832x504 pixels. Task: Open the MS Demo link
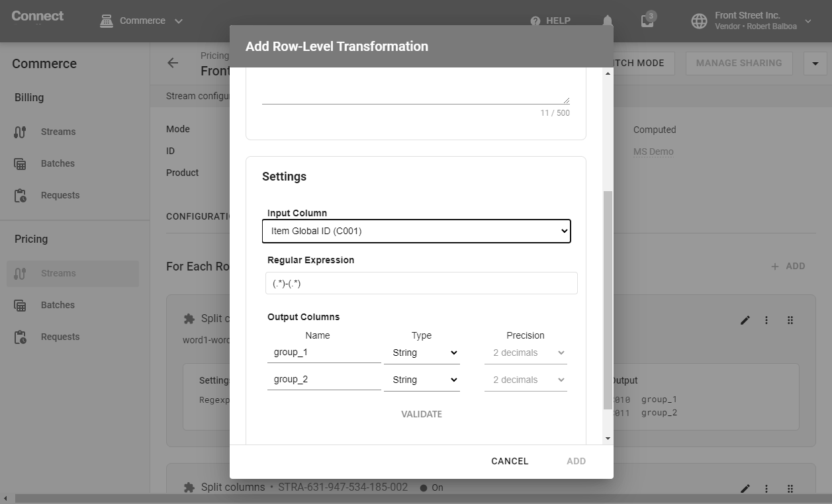[653, 151]
